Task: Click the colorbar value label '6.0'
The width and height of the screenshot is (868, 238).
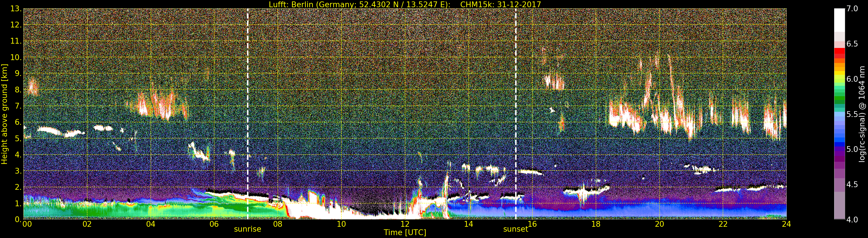Action: (852, 79)
